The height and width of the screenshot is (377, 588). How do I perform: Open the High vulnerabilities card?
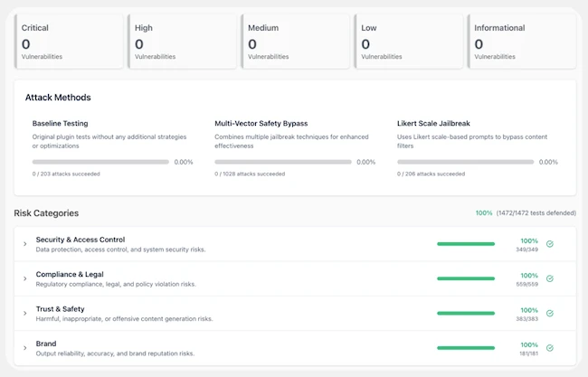click(x=182, y=42)
